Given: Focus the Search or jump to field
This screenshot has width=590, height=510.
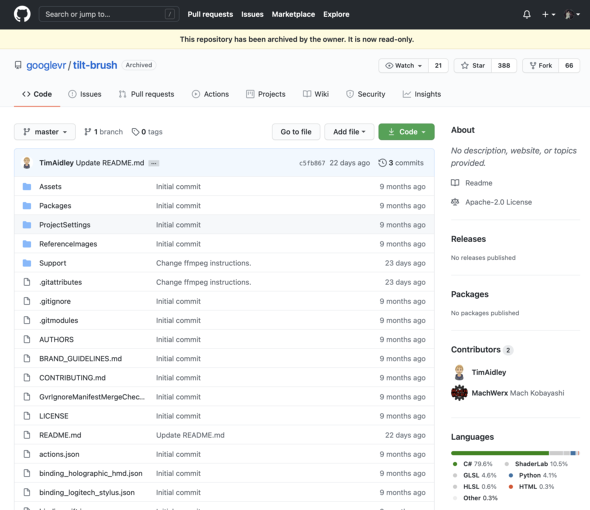Looking at the screenshot, I should click(109, 14).
